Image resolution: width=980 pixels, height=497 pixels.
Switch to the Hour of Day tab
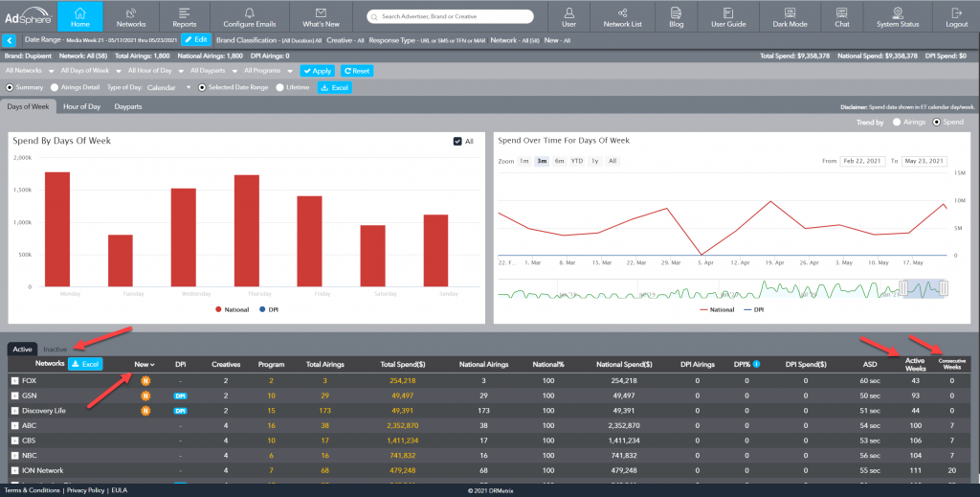[82, 106]
